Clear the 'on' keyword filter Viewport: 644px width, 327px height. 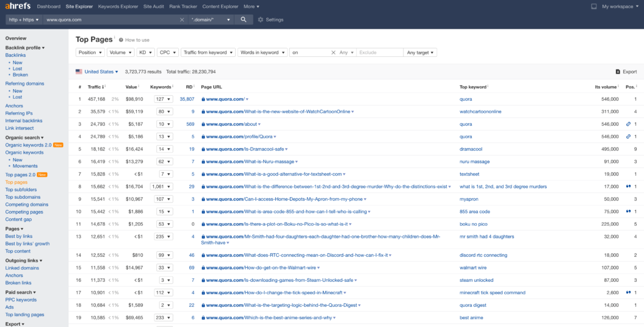(x=333, y=52)
